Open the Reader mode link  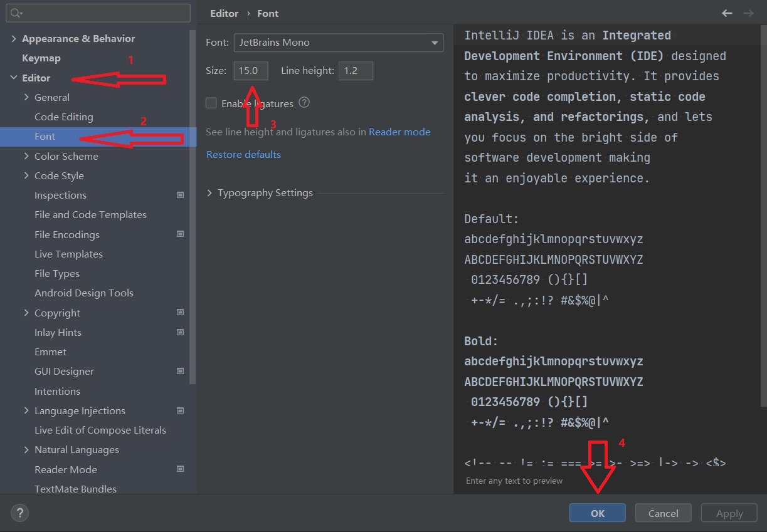399,132
